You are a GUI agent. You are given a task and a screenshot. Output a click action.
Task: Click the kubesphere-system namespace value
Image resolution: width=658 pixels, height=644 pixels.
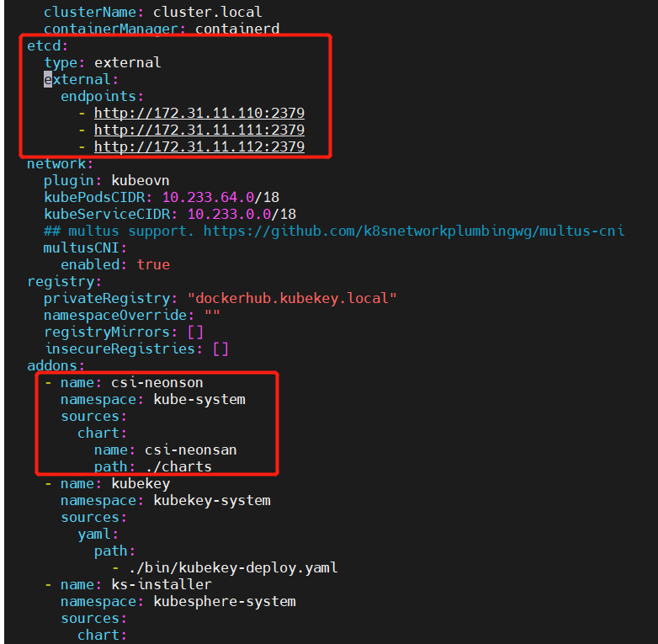pyautogui.click(x=224, y=601)
